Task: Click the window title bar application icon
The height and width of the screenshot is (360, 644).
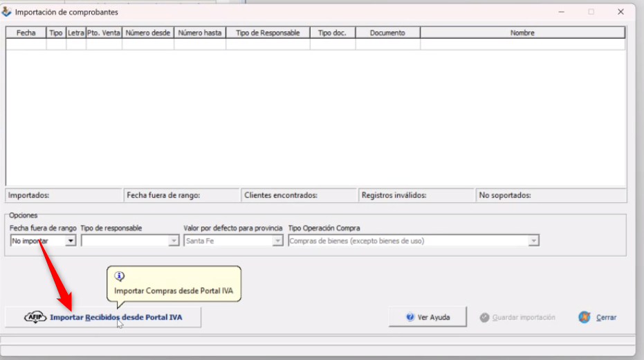Action: (x=7, y=12)
